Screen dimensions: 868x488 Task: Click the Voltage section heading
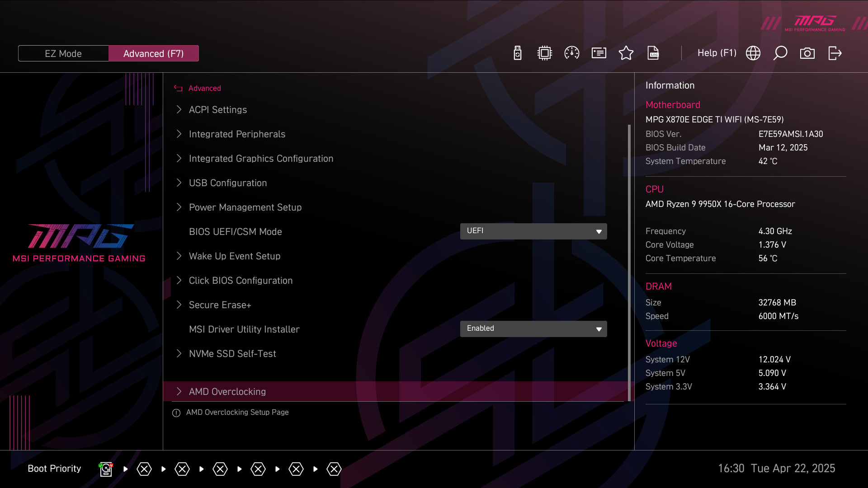tap(661, 343)
